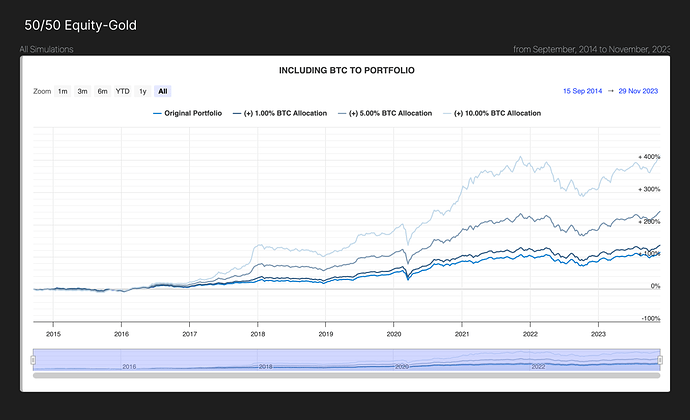Select the All zoom range
The width and height of the screenshot is (690, 420).
point(162,91)
